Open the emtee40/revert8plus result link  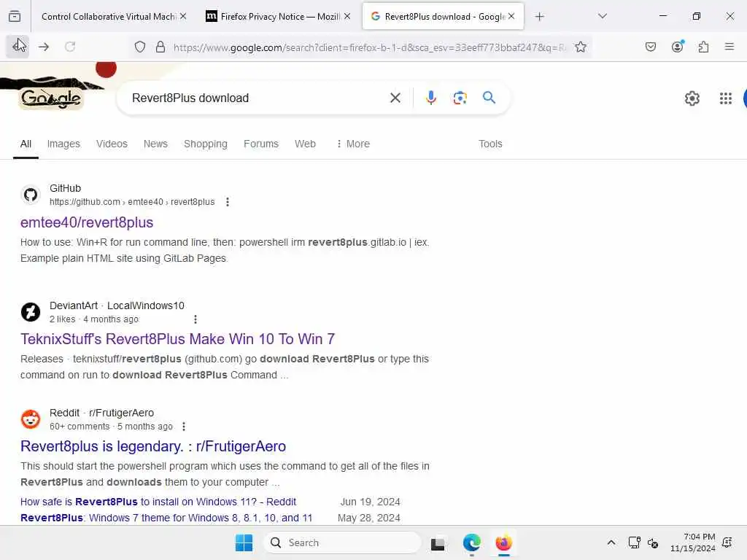[87, 222]
